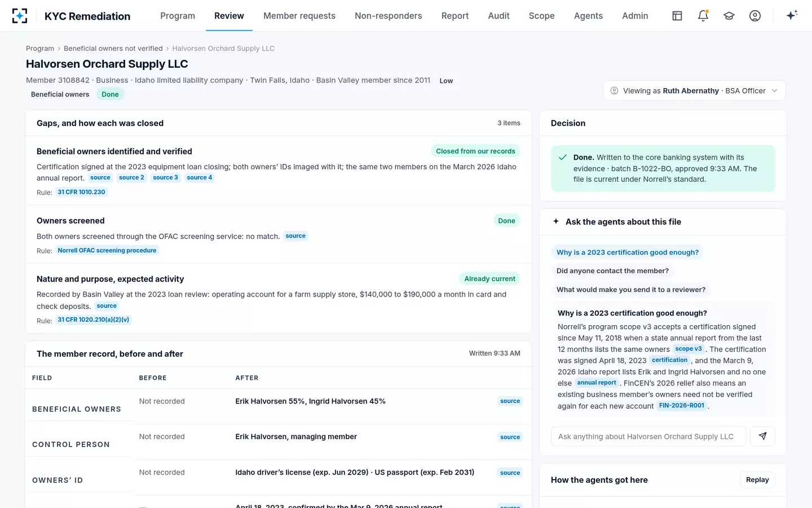Open the FIN-2026-R001 citation chip
This screenshot has height=508, width=812.
coord(682,406)
